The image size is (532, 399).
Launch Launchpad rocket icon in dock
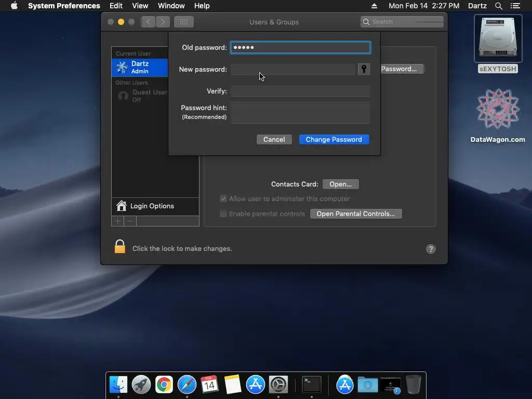click(141, 385)
